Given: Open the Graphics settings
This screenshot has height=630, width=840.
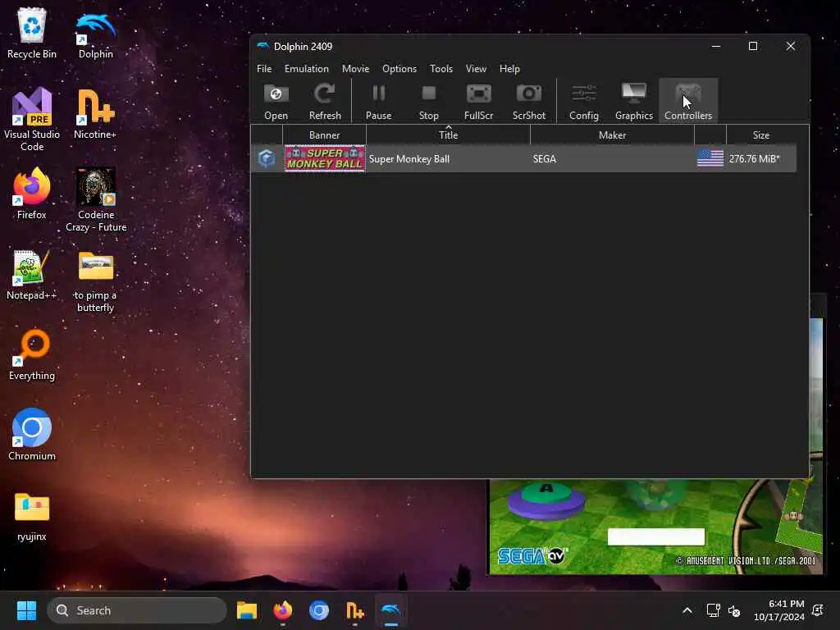Looking at the screenshot, I should click(634, 101).
